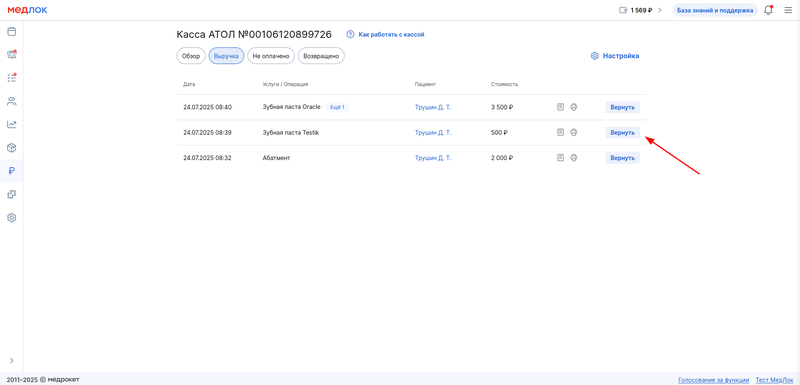Click print icon for Зубная паста Testik row
The width and height of the screenshot is (800, 385).
573,133
